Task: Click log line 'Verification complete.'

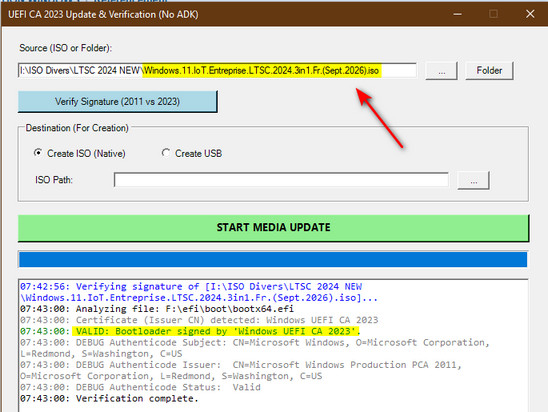Action: [109, 398]
